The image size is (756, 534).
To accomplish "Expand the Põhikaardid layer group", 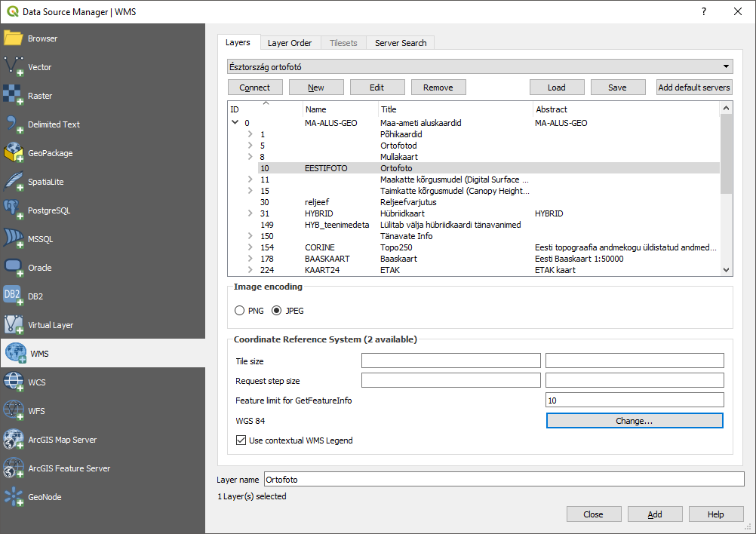I will (x=250, y=134).
